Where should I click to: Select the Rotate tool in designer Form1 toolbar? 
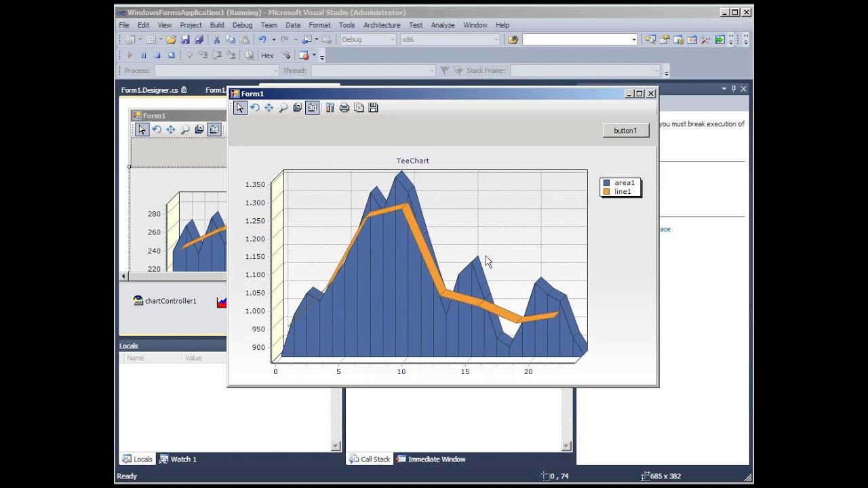[x=156, y=129]
